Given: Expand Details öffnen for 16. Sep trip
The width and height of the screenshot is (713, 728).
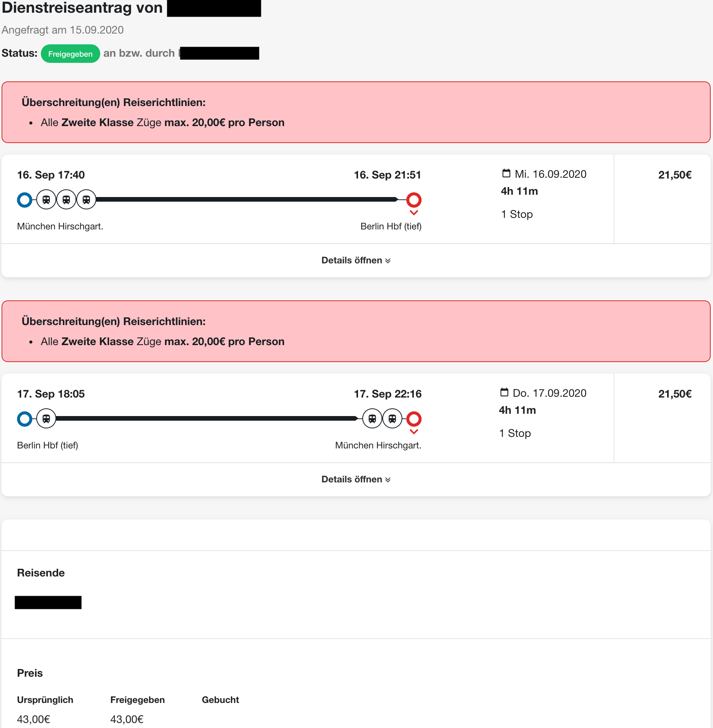Looking at the screenshot, I should pyautogui.click(x=356, y=260).
